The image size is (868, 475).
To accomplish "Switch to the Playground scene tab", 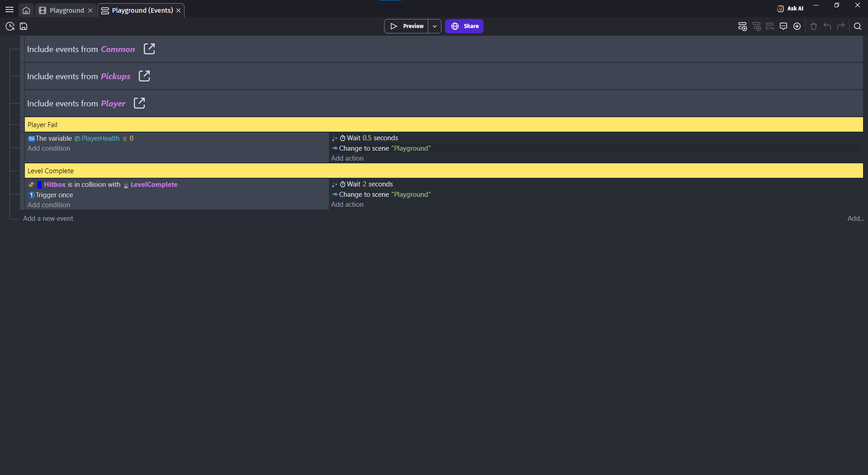I will click(66, 10).
